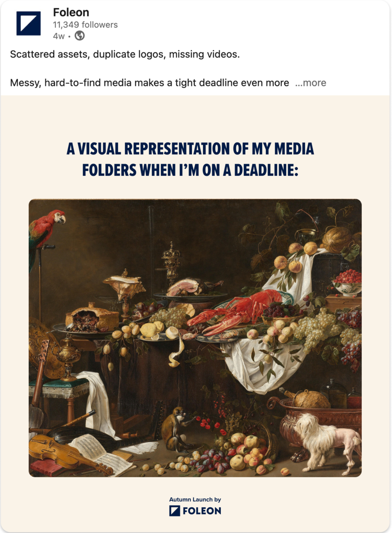Click the headline "A visual representation of my media"
Screen dimensions: 392x533
coord(190,149)
